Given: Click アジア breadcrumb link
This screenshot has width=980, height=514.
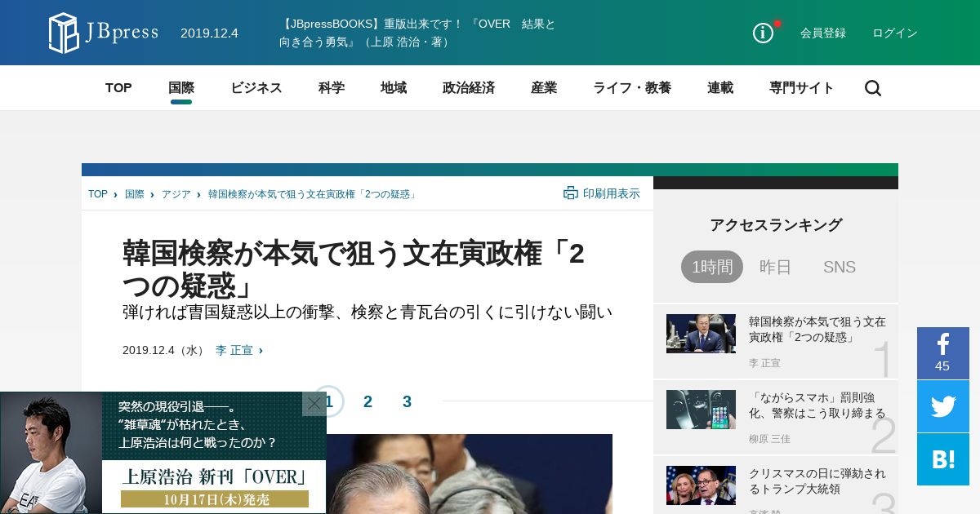Looking at the screenshot, I should 176,194.
